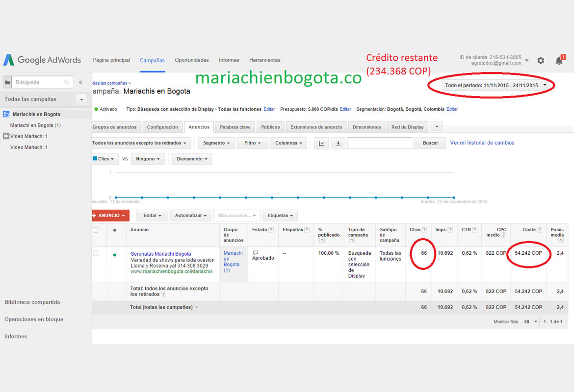Open the Automatizar dropdown
This screenshot has height=392, width=574.
point(191,216)
